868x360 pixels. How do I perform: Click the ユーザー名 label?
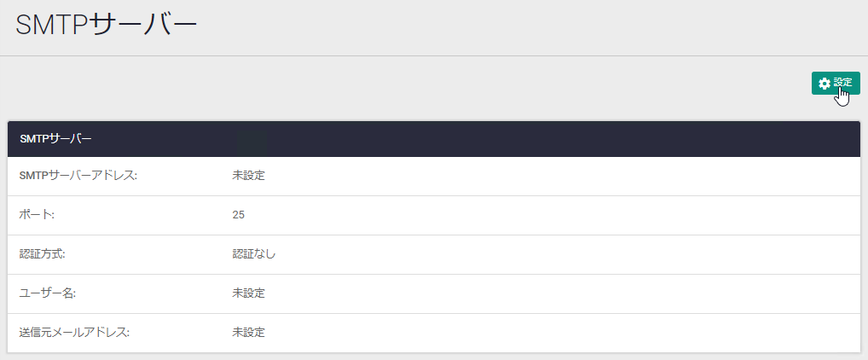click(48, 293)
